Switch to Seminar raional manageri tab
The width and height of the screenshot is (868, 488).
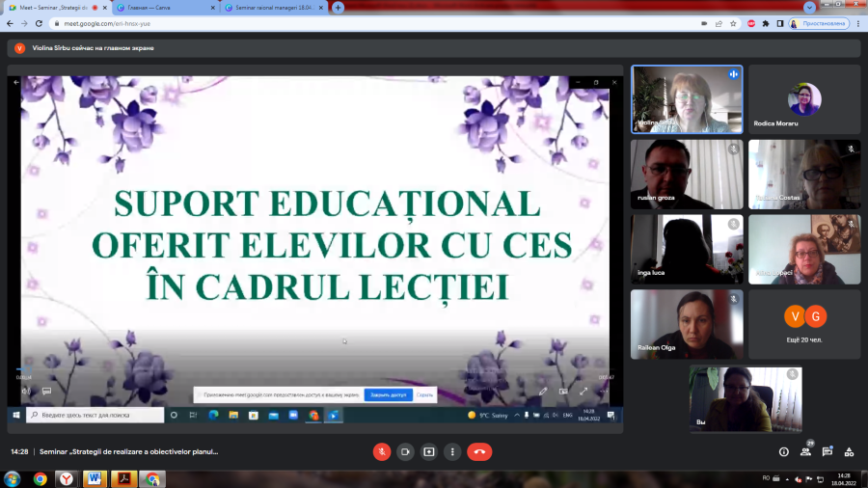tap(274, 8)
